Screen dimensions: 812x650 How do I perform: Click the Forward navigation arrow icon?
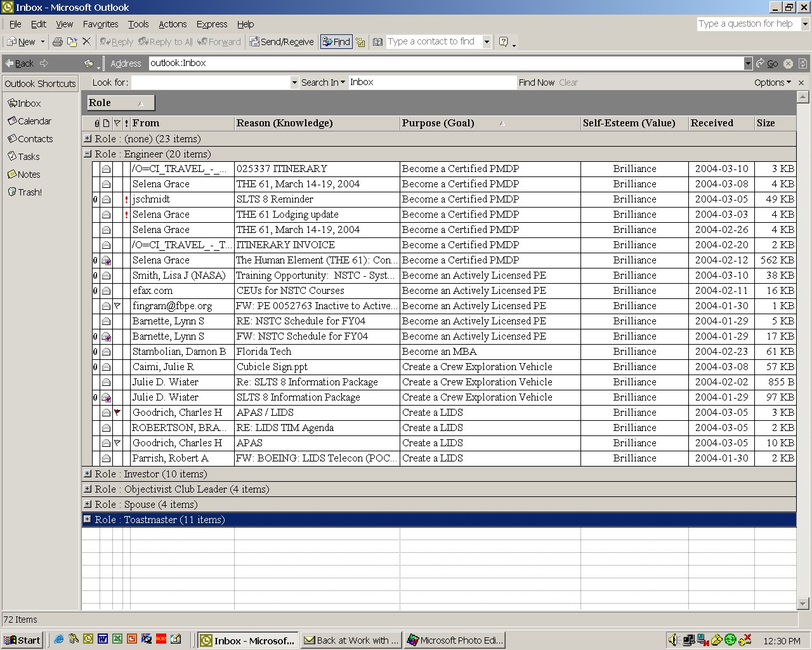44,63
